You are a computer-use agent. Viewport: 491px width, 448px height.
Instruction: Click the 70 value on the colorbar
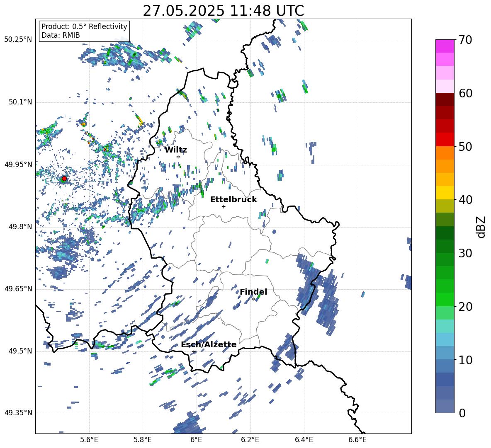465,40
